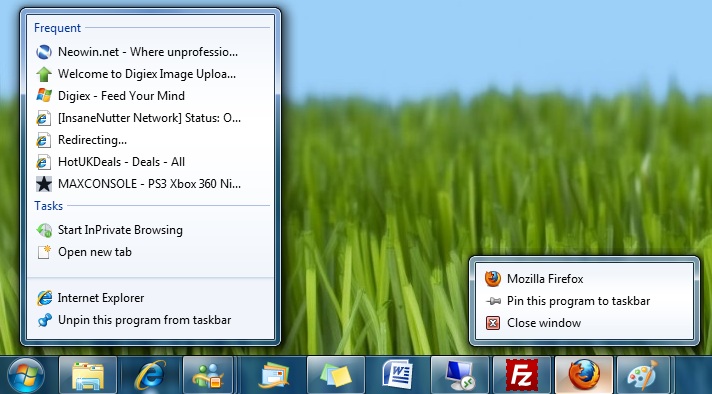Choose Open new tab task
Screen dimensions: 712x394
(x=150, y=252)
